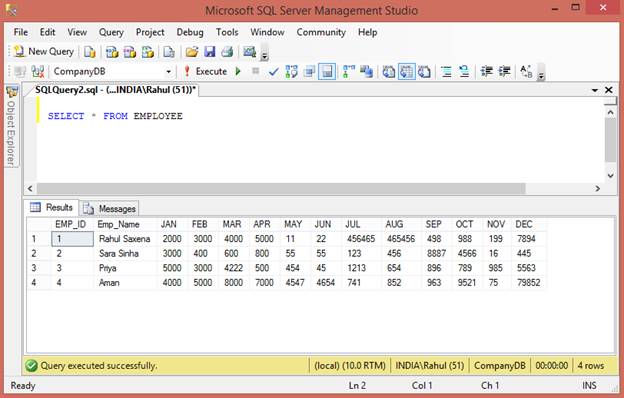Open an Analysis Services MDX Query
The width and height of the screenshot is (624, 398).
[x=112, y=52]
